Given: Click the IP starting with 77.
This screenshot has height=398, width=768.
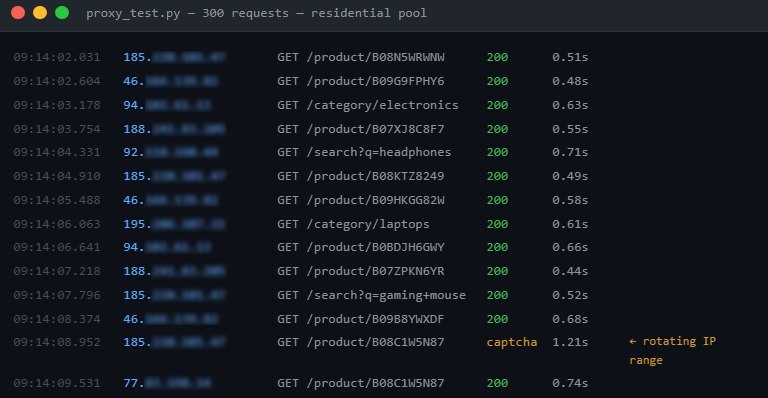Looking at the screenshot, I should click(167, 383).
